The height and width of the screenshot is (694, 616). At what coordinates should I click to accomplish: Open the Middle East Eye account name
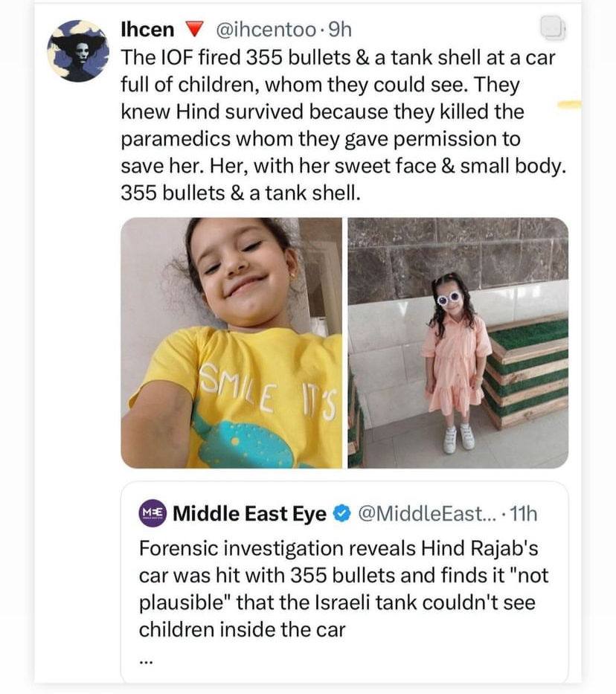(x=249, y=514)
